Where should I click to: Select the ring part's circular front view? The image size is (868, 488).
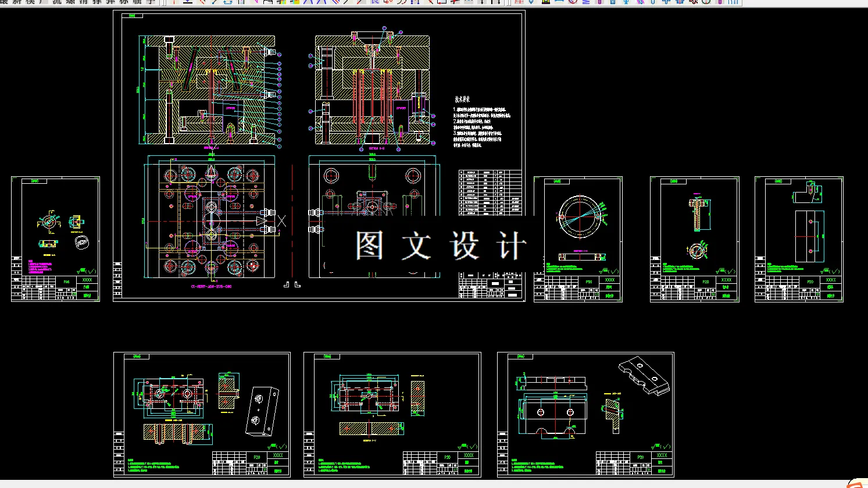pos(579,217)
